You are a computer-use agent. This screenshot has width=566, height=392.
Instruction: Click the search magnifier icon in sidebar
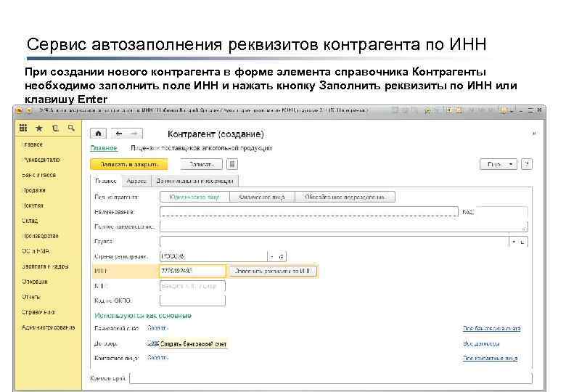click(71, 128)
